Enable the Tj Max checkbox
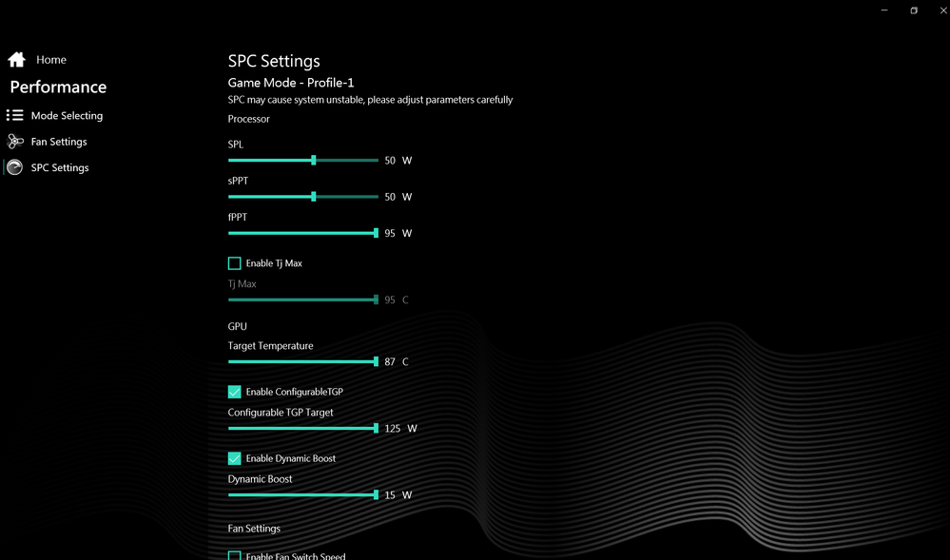This screenshot has height=560, width=950. point(235,263)
